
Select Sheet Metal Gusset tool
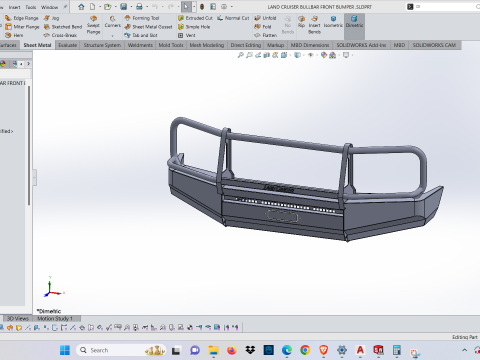tap(149, 27)
